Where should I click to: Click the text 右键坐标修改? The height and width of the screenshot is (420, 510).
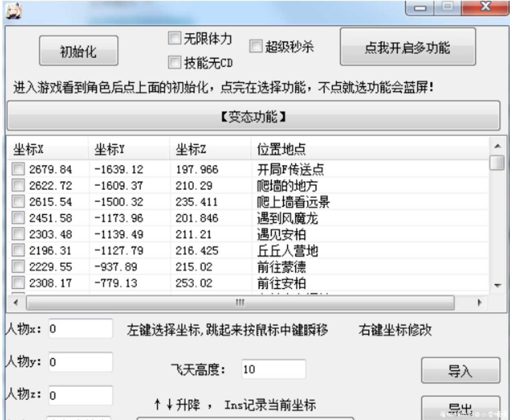coord(395,330)
